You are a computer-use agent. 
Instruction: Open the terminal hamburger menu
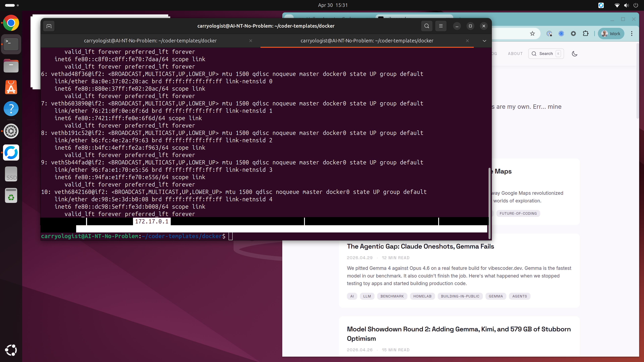(x=441, y=26)
